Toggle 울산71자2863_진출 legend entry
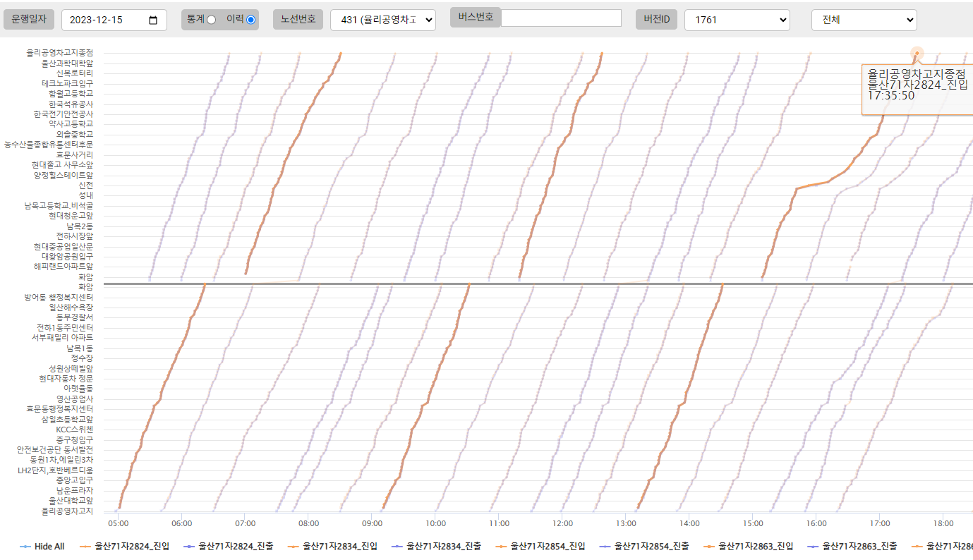The height and width of the screenshot is (560, 973). click(813, 547)
